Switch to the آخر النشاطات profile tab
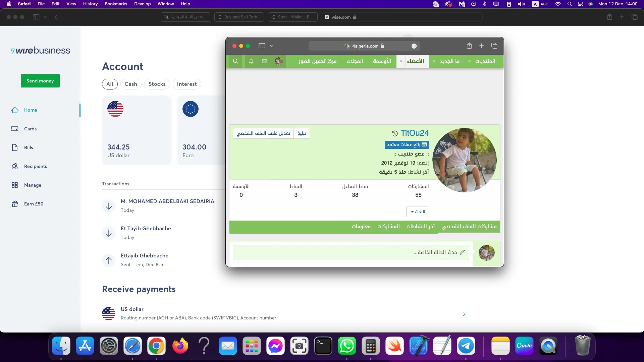This screenshot has height=362, width=644. pyautogui.click(x=420, y=227)
